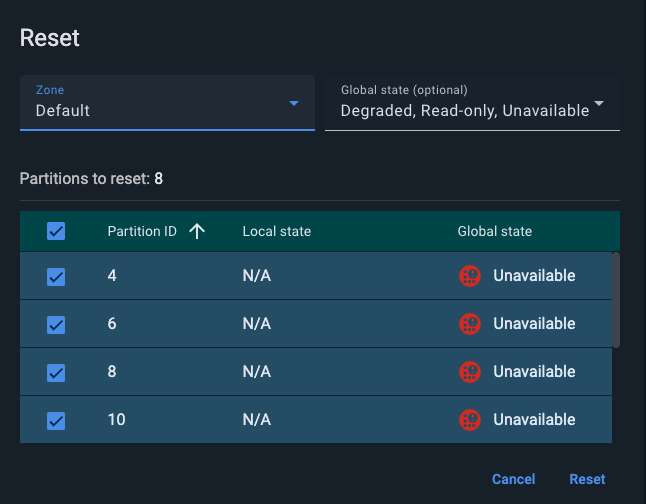Uncheck the checkbox for partition 8
Screen dimensions: 646x504
[56, 373]
